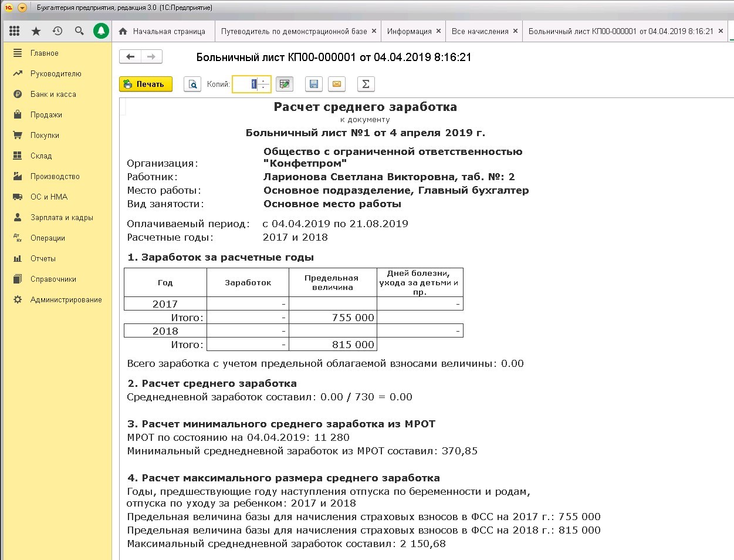Click the Операции Дт/Кт icon
Viewport: 734px width, 560px height.
point(18,238)
